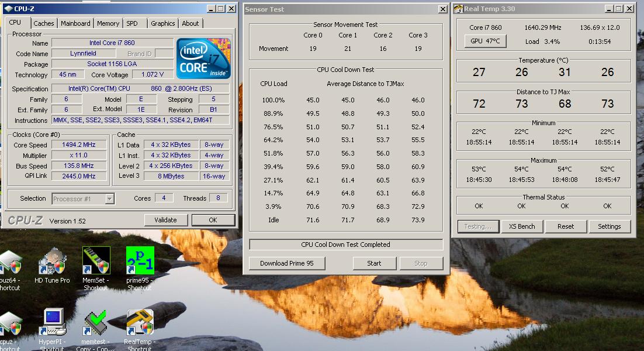Minimize the CPU-Z window
The height and width of the screenshot is (351, 644).
coord(211,9)
